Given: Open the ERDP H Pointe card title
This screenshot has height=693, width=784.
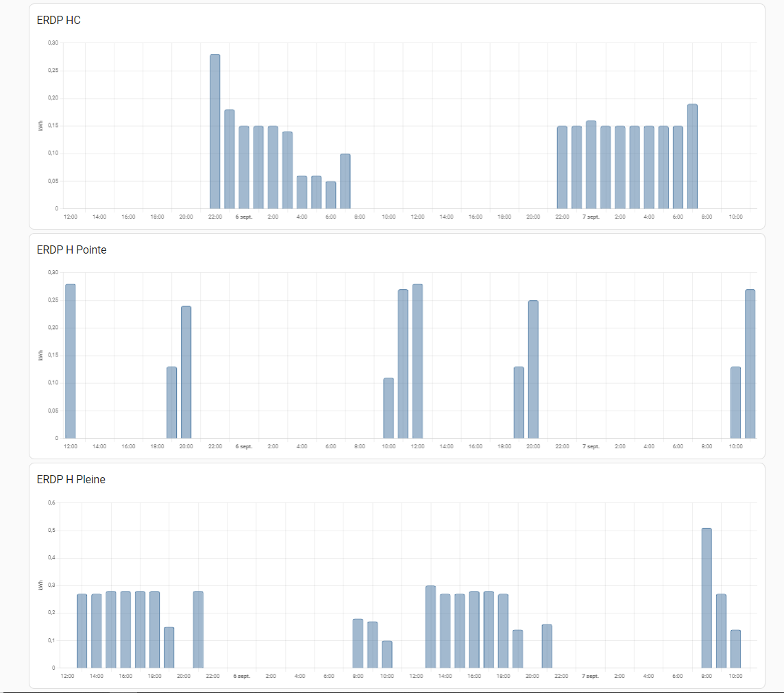Looking at the screenshot, I should click(71, 250).
